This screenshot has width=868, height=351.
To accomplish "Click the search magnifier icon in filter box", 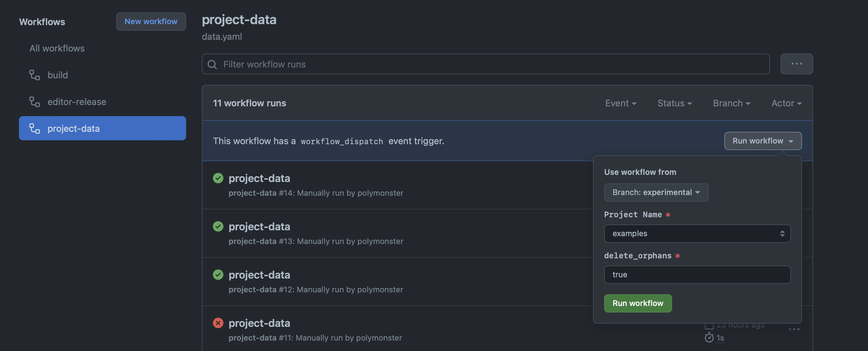I will 212,64.
